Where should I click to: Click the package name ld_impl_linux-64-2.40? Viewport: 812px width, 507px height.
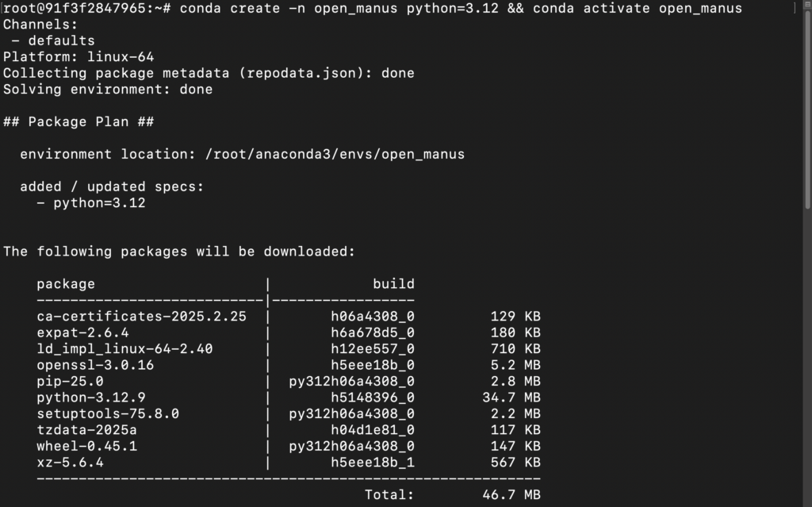[x=124, y=349]
